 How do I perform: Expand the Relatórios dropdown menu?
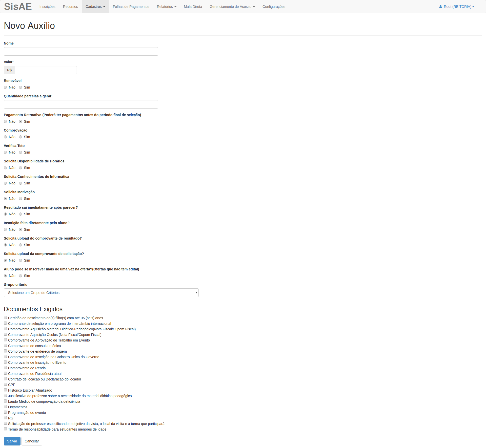tap(167, 7)
